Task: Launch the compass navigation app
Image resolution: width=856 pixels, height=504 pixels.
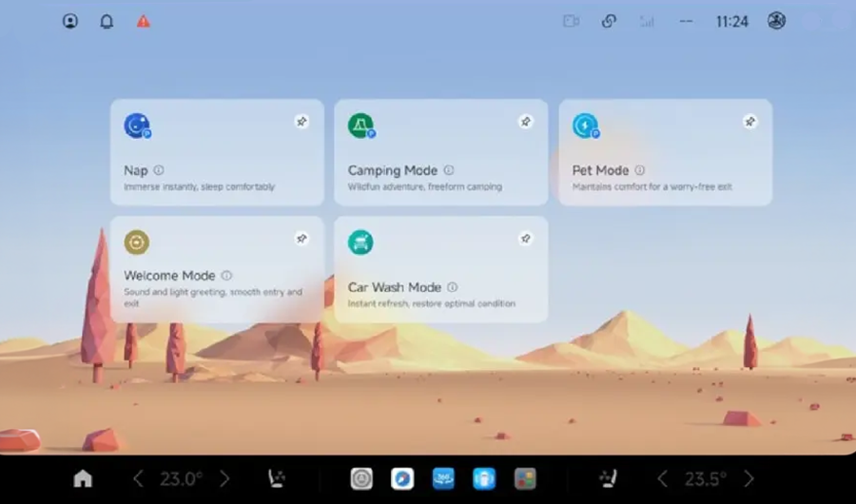Action: pos(402,479)
